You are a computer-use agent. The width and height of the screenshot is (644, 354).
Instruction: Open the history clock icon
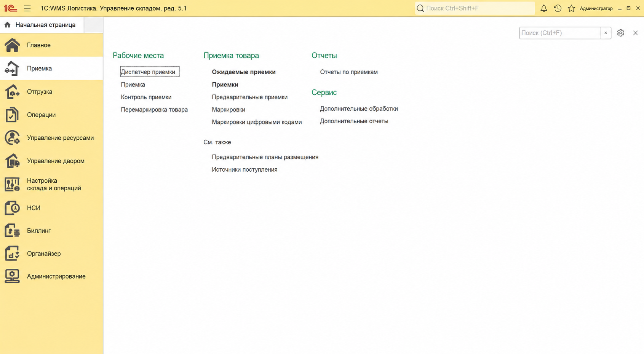[558, 8]
